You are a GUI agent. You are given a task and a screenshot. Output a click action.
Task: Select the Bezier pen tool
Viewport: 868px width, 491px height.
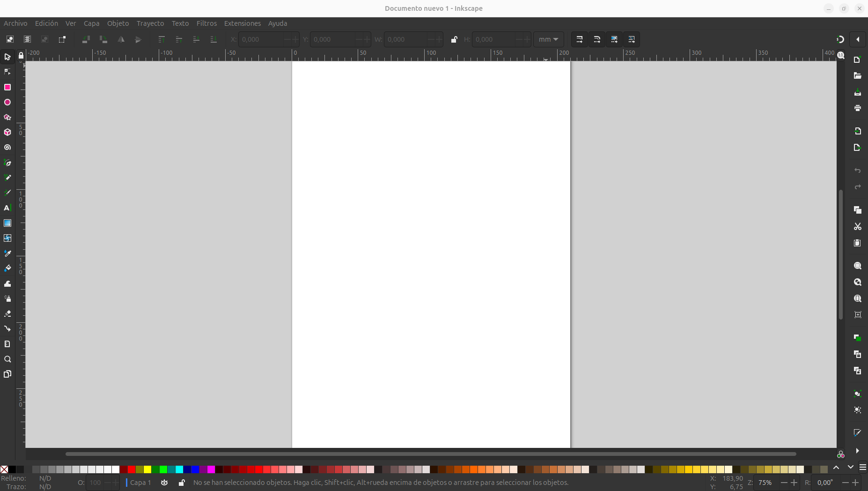coord(7,163)
